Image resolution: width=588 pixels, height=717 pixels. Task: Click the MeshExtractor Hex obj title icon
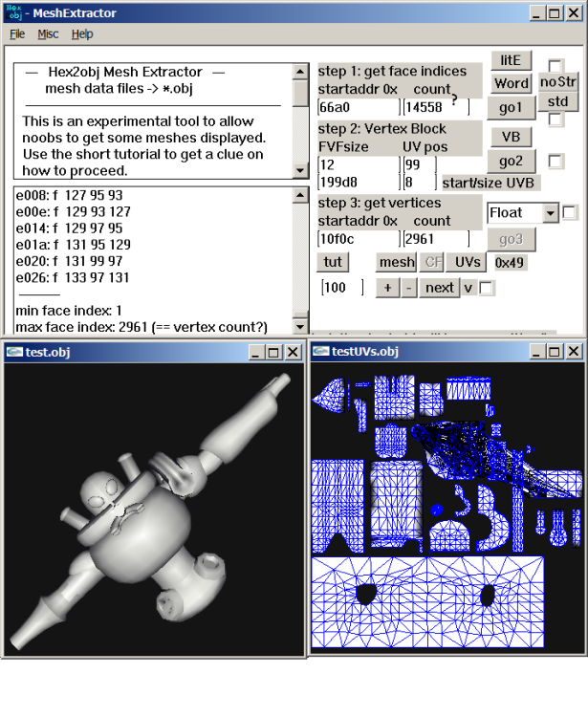(13, 12)
